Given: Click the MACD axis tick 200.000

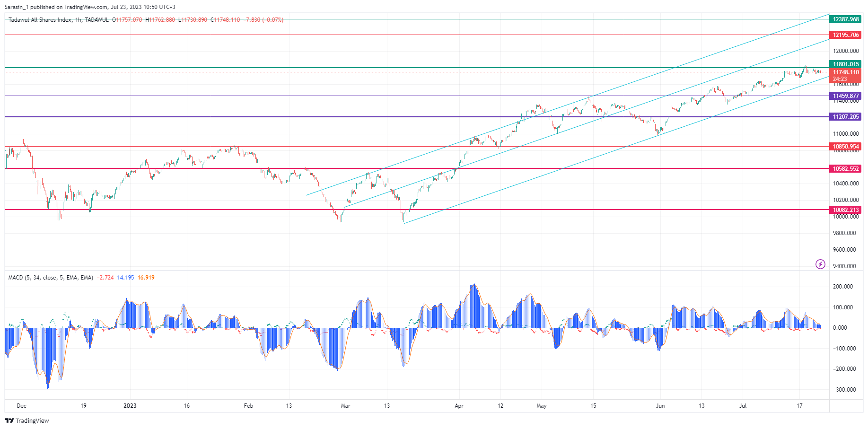Looking at the screenshot, I should point(843,287).
